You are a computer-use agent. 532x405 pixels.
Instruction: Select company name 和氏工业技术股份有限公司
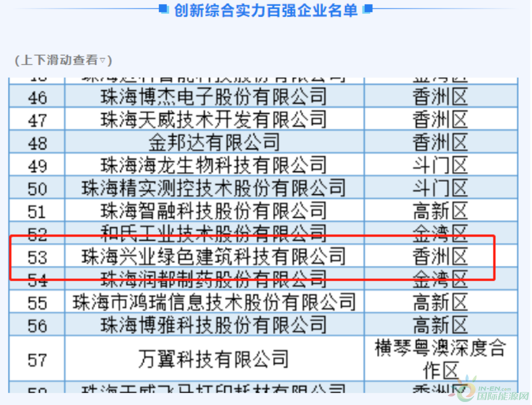214,233
